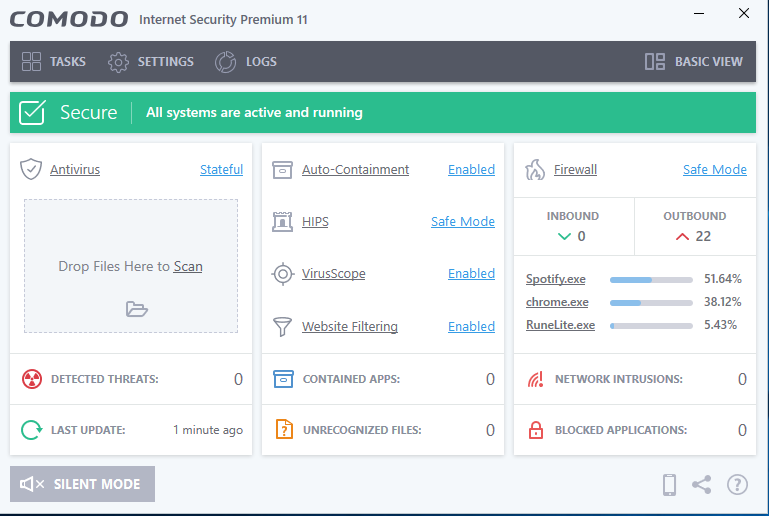
Task: Open Antivirus Stateful mode dropdown
Action: 221,169
